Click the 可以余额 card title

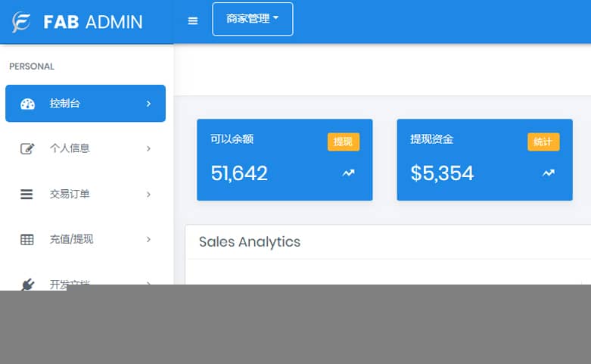point(232,139)
